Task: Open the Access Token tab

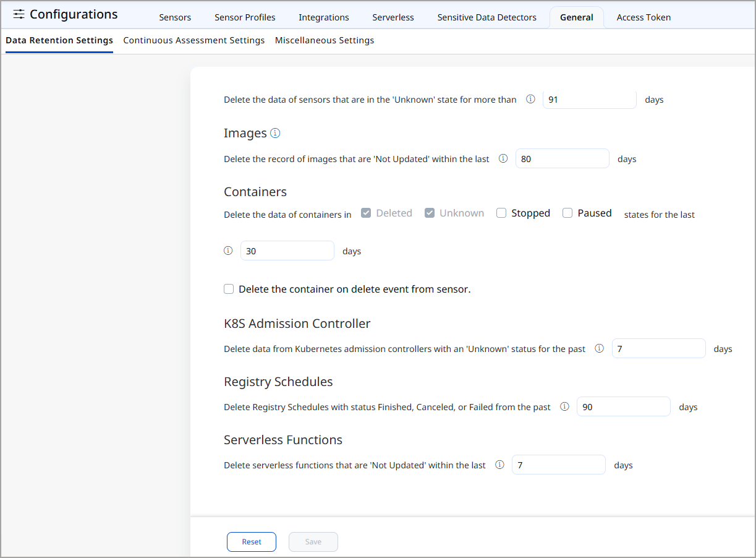Action: (x=643, y=17)
